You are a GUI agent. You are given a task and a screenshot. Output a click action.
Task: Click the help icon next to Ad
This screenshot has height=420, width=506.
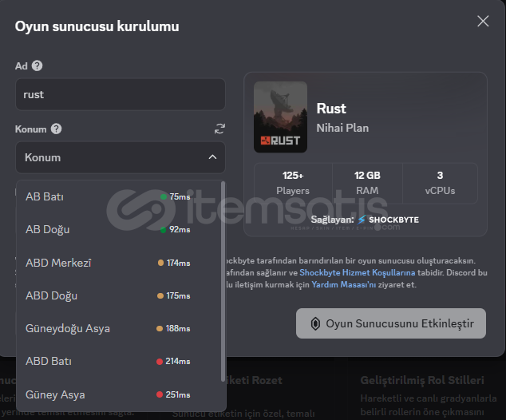coord(37,65)
